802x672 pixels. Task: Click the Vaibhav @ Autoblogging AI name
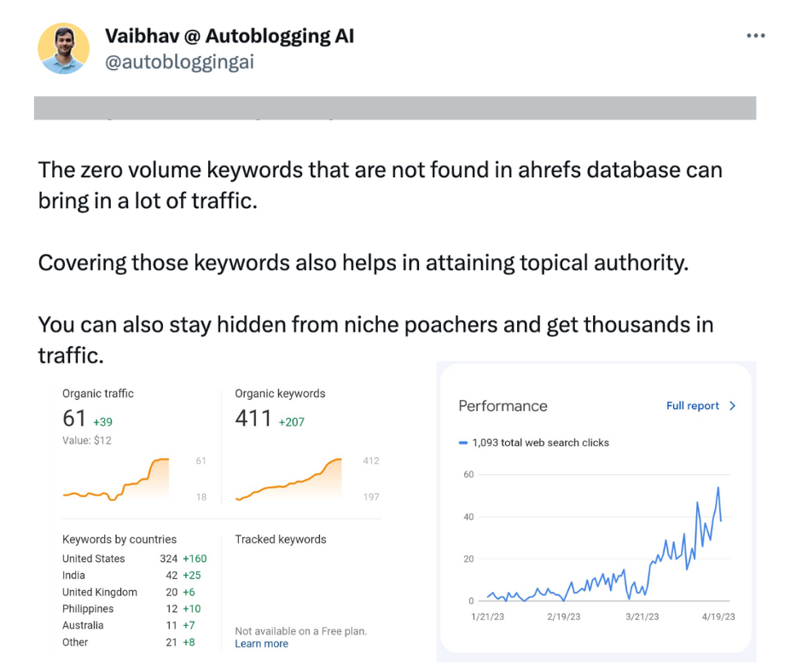(x=230, y=36)
